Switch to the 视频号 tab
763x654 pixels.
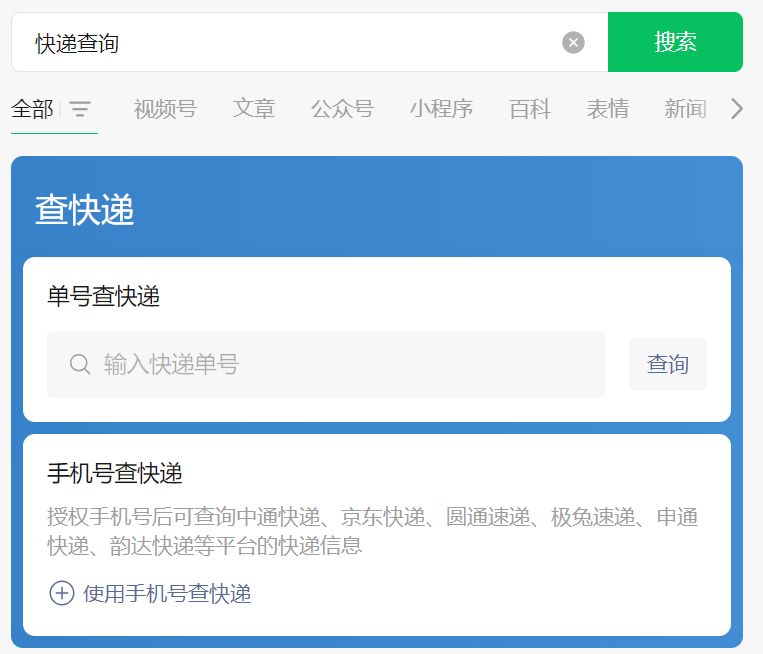pyautogui.click(x=165, y=109)
